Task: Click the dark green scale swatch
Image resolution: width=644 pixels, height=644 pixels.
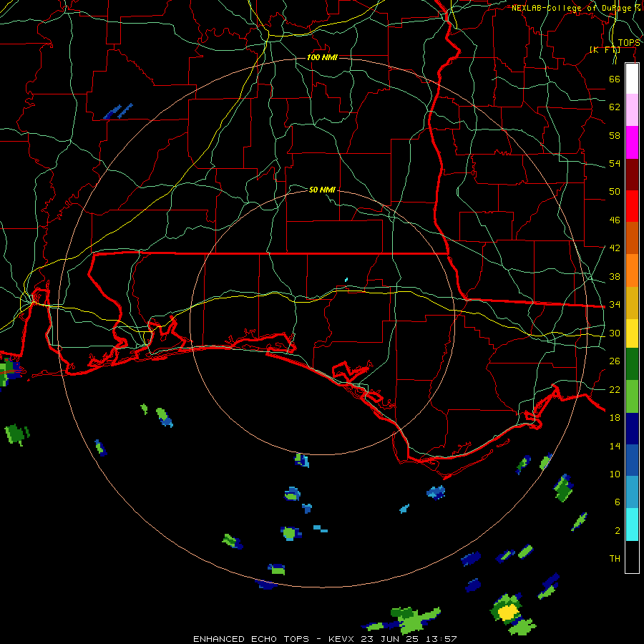Action: pos(632,364)
